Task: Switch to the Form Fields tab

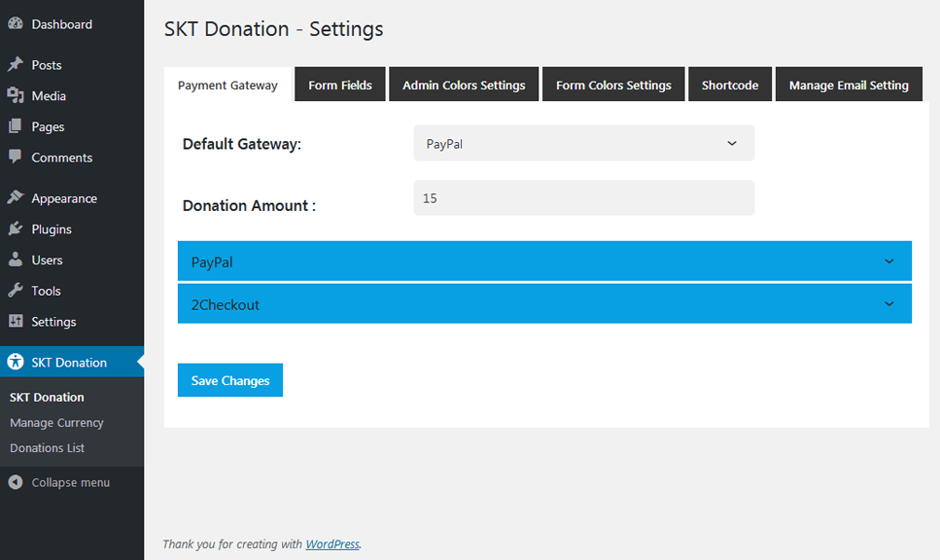Action: pos(340,86)
